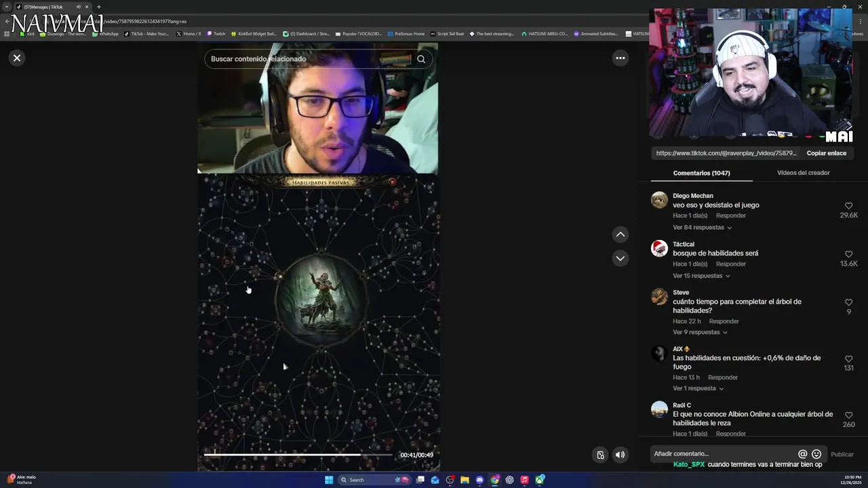Open the Twitch bookmark
The width and height of the screenshot is (868, 488).
click(x=216, y=34)
